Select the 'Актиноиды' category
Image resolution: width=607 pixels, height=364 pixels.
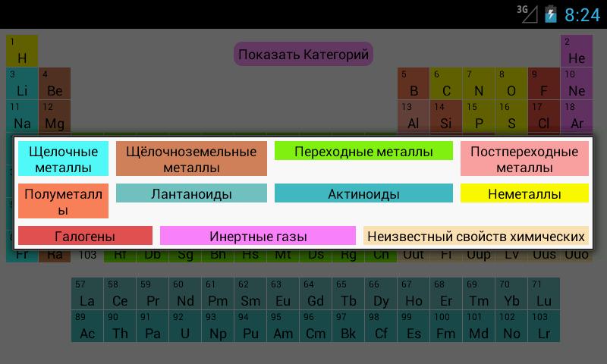pyautogui.click(x=363, y=193)
